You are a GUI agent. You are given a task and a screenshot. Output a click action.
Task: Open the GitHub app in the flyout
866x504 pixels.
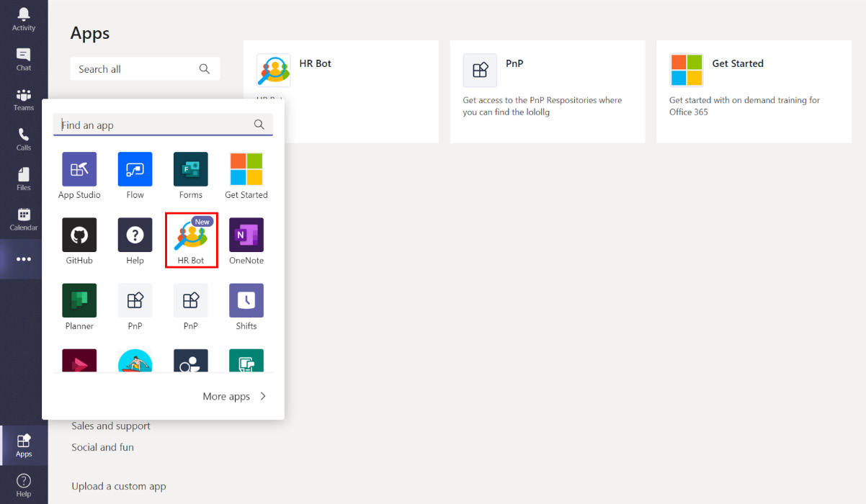tap(79, 241)
